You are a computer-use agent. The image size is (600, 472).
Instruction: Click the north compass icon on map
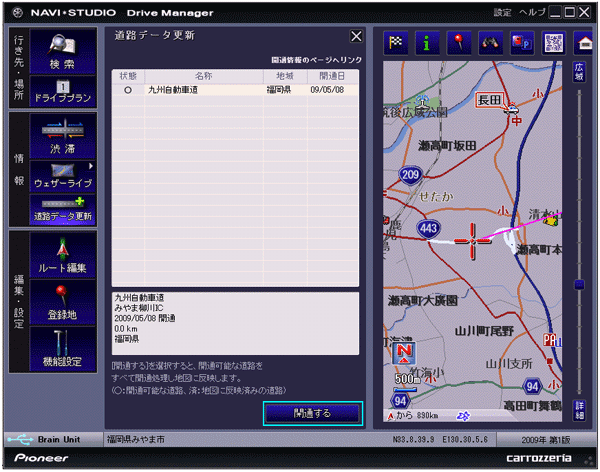[x=404, y=353]
